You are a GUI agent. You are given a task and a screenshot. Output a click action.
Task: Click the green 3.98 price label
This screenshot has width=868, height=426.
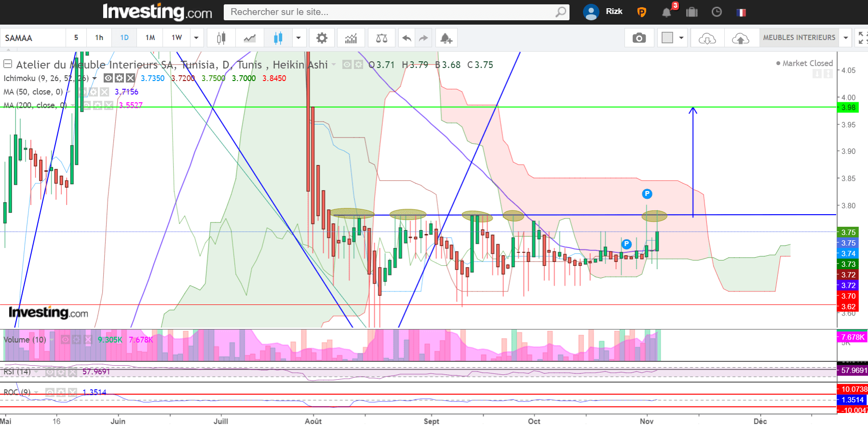[848, 108]
